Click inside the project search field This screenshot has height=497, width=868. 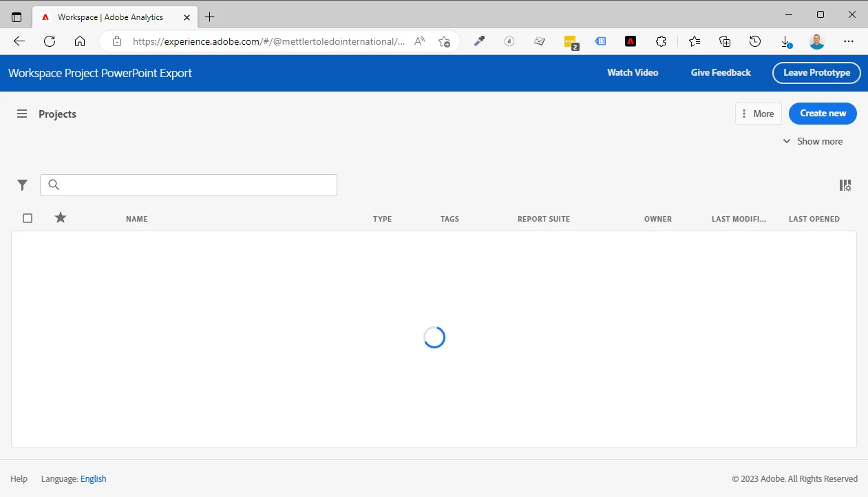coord(189,185)
